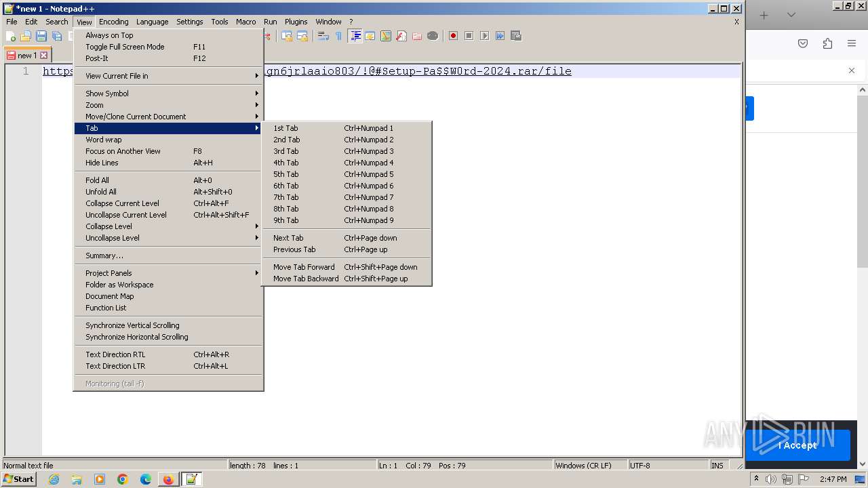This screenshot has width=868, height=488.
Task: Expand the Show Symbol submenu
Action: coord(168,94)
